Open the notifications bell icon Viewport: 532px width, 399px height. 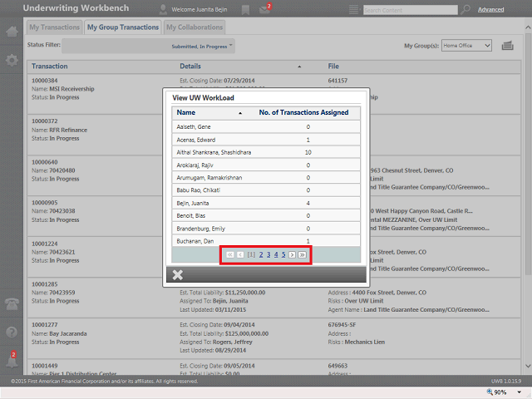(12, 360)
